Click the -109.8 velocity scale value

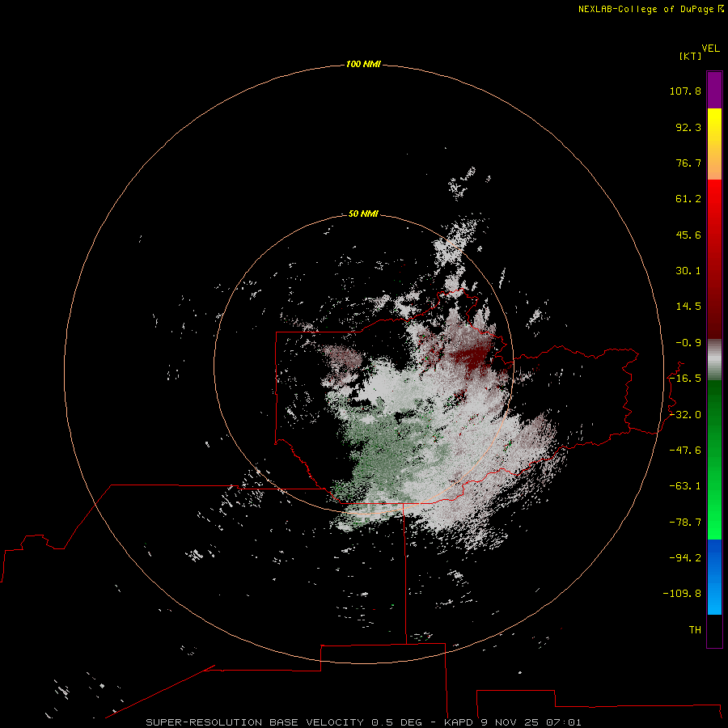[x=682, y=594]
